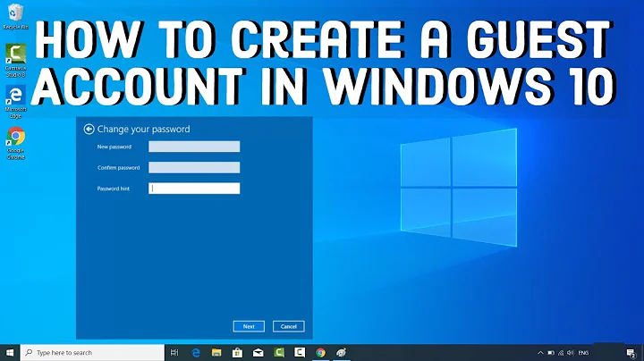Viewport: 644px width, 361px height.
Task: Click the Next button
Action: pos(249,326)
